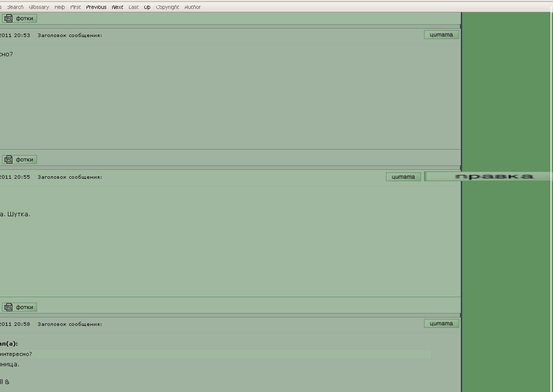Open the Help link in navigation bar
This screenshot has height=392, width=553.
60,7
